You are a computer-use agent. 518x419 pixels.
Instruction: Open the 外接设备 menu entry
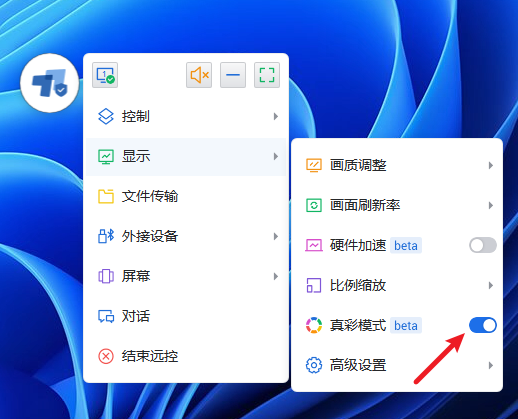(x=186, y=236)
